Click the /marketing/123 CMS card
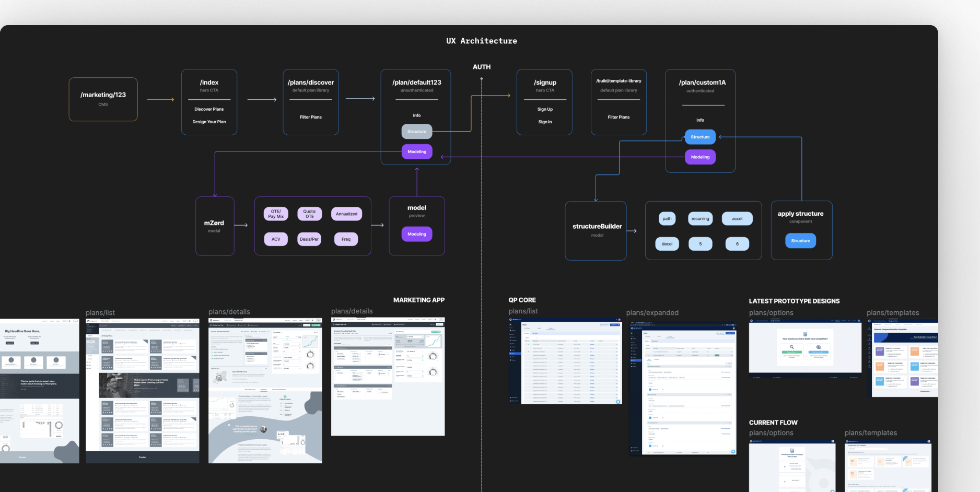Image resolution: width=980 pixels, height=492 pixels. point(103,99)
